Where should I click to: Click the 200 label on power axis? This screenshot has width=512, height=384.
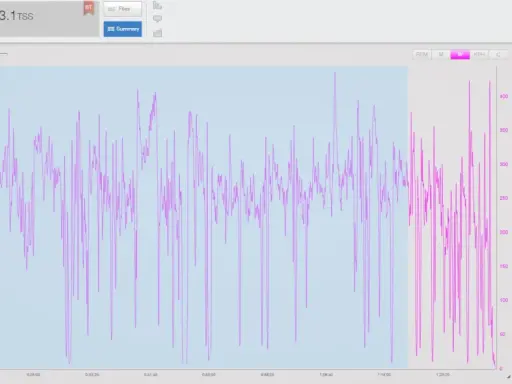point(504,232)
